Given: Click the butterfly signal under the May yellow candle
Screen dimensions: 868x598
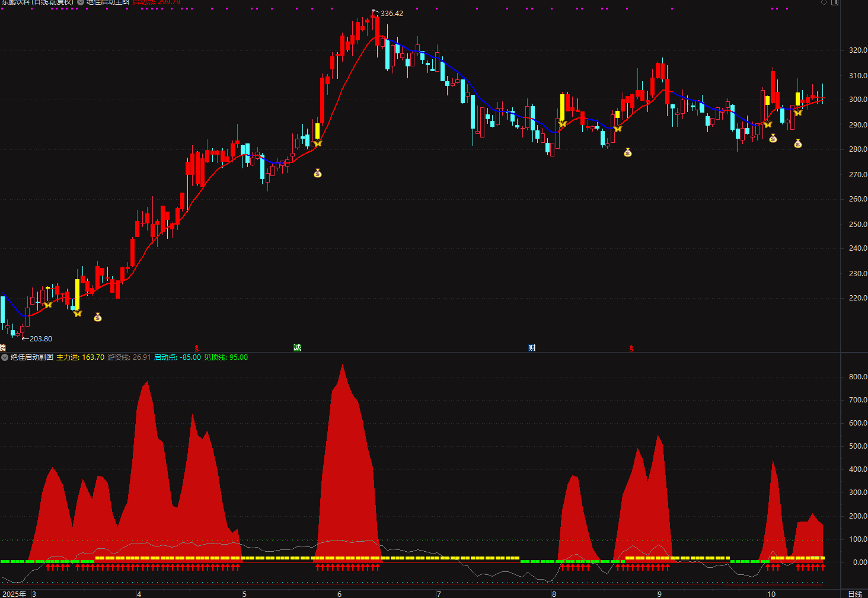Looking at the screenshot, I should pyautogui.click(x=317, y=143).
